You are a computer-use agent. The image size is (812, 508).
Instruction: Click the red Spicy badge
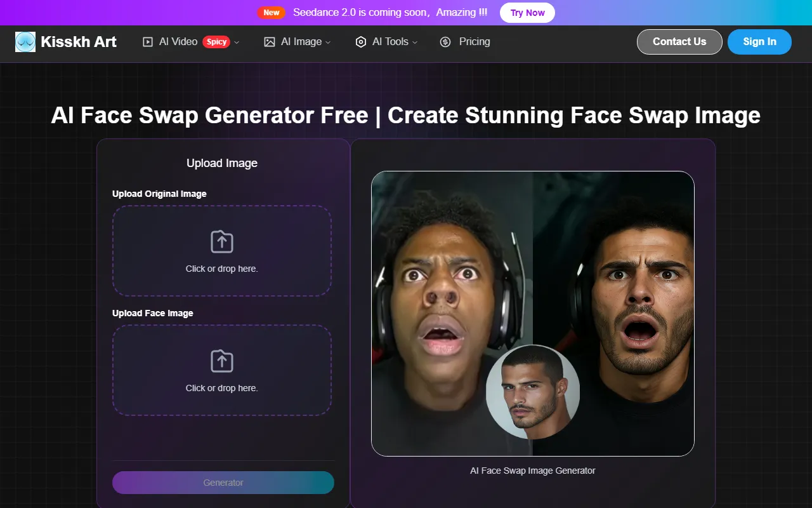click(x=216, y=42)
